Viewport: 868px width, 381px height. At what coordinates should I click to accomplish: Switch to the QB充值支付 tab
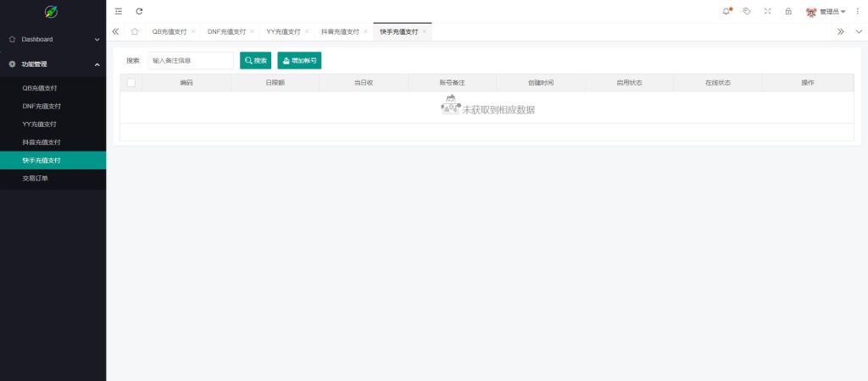[x=170, y=31]
